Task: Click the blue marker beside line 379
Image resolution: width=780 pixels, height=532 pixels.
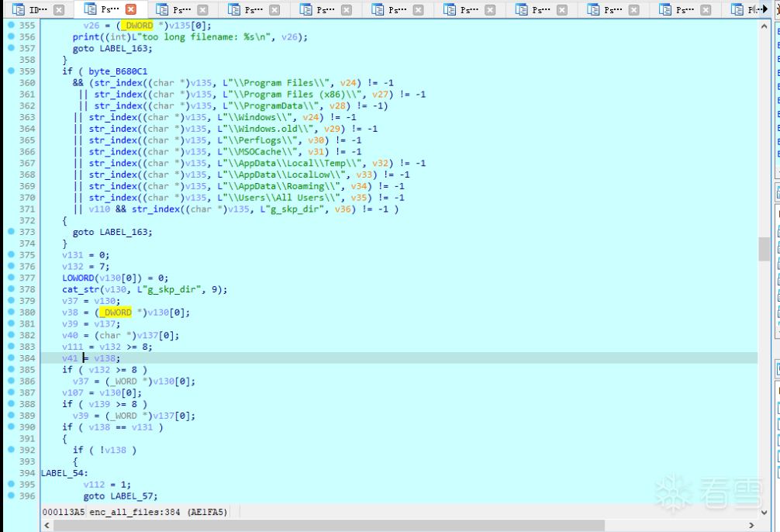Action: pyautogui.click(x=11, y=300)
